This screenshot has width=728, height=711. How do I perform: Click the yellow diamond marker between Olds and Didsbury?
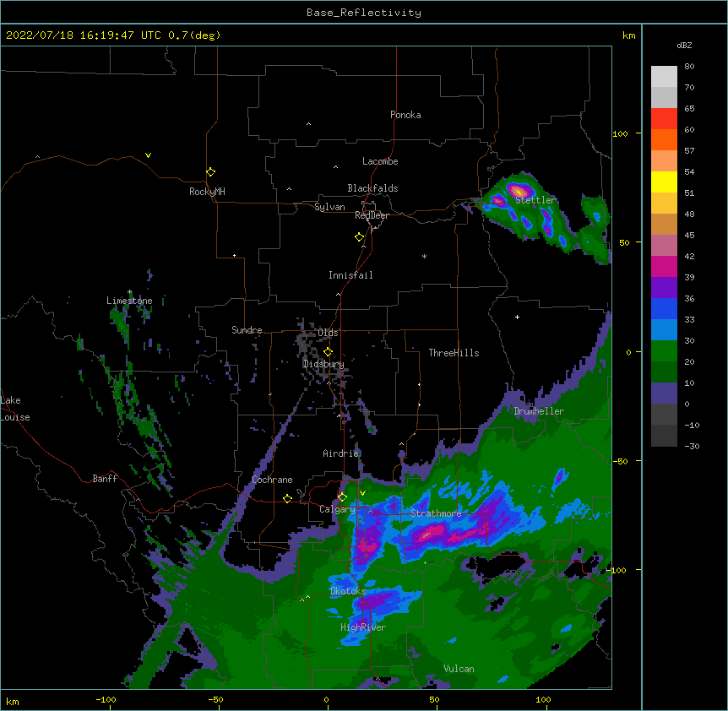[328, 352]
